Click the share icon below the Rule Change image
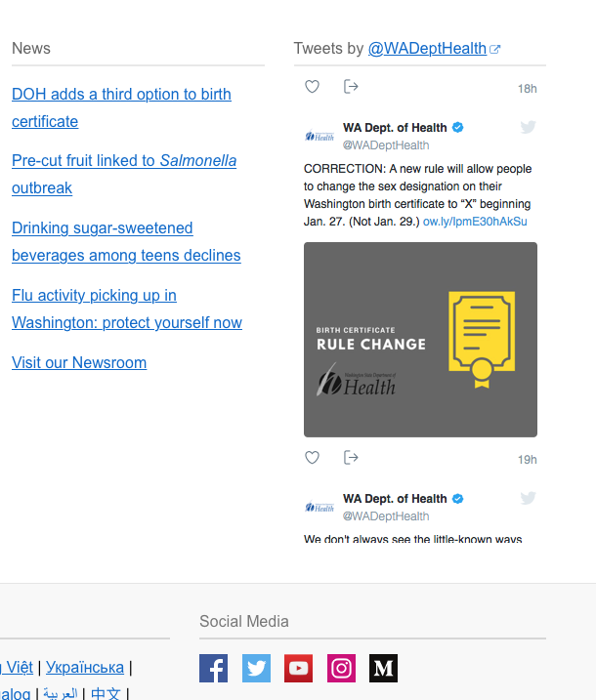Viewport: 596px width, 700px height. point(351,458)
